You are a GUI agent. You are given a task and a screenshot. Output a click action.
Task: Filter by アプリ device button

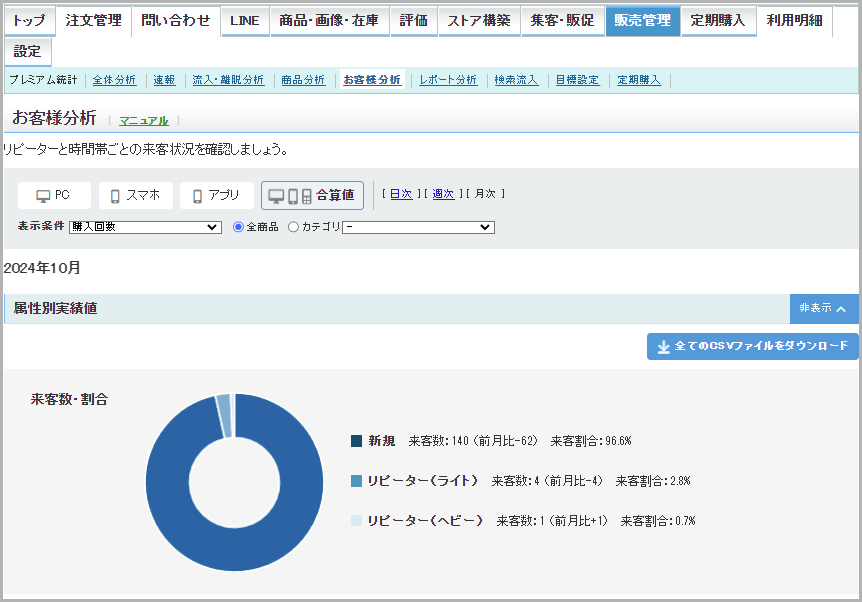pos(217,195)
